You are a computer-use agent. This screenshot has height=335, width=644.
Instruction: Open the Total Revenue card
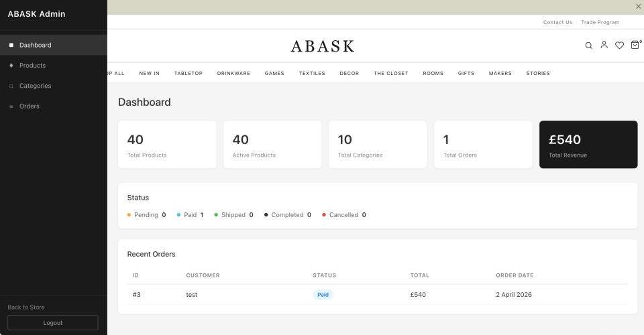[x=588, y=145]
